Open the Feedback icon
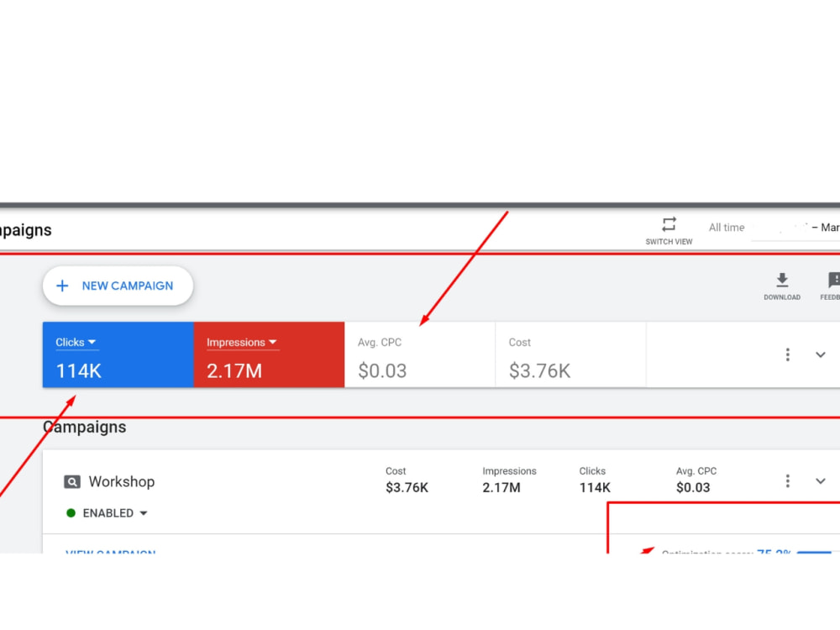Viewport: 840px width, 630px height. 833,281
